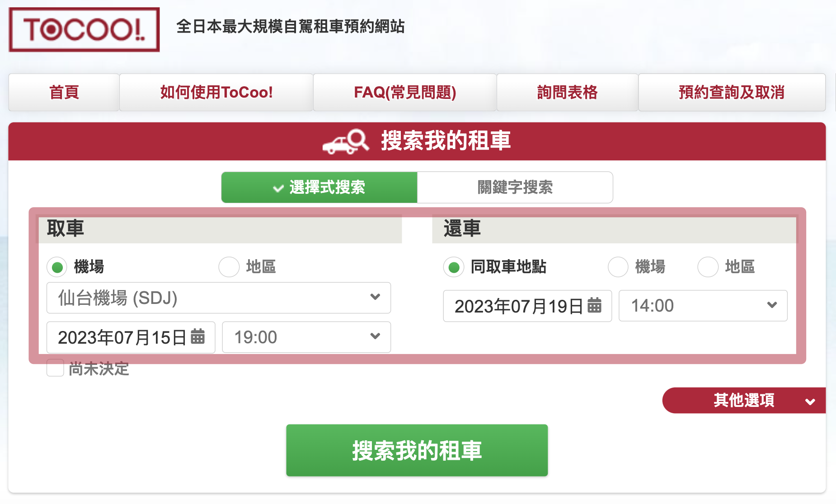Click the car search icon in header
836x504 pixels.
[346, 141]
